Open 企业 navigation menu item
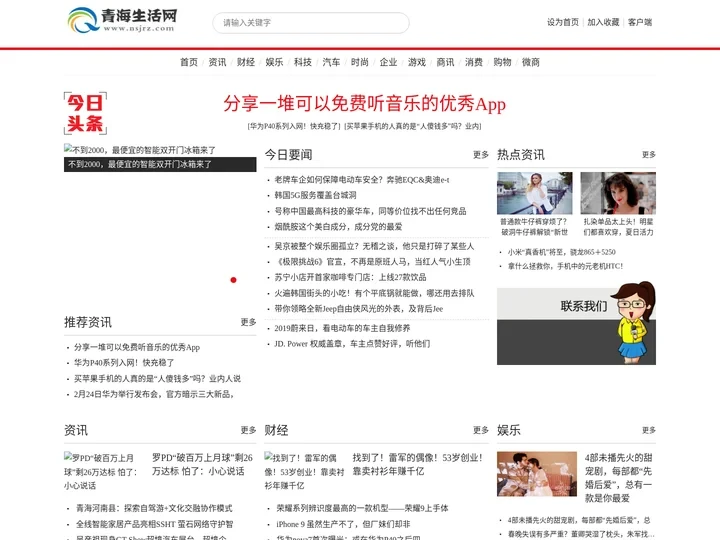This screenshot has width=720, height=540. [388, 62]
